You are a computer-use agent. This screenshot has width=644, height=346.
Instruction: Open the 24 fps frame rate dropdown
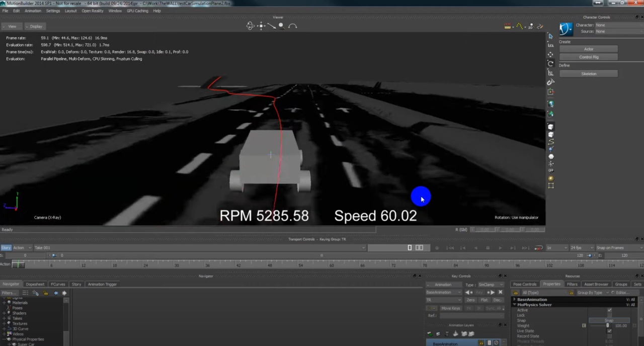(x=581, y=248)
